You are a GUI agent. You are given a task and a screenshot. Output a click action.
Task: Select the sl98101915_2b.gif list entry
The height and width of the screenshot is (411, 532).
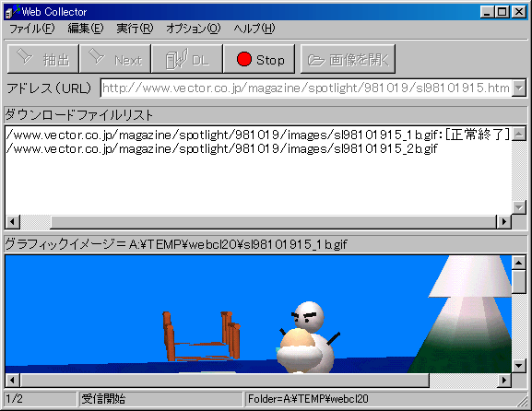coord(222,149)
